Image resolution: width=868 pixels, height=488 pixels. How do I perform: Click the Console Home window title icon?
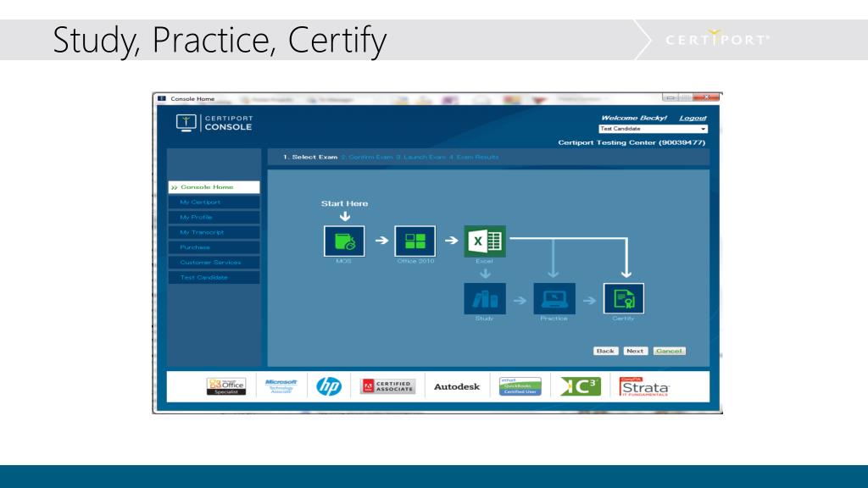click(162, 98)
